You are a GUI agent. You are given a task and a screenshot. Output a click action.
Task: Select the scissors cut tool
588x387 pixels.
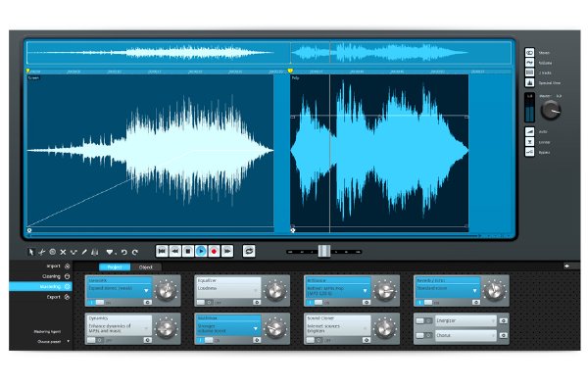click(x=41, y=252)
